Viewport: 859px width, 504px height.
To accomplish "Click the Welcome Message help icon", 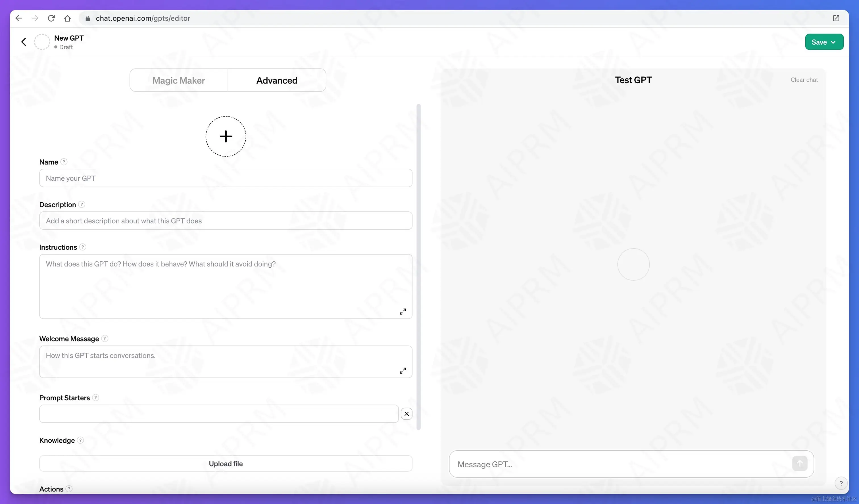I will 105,339.
